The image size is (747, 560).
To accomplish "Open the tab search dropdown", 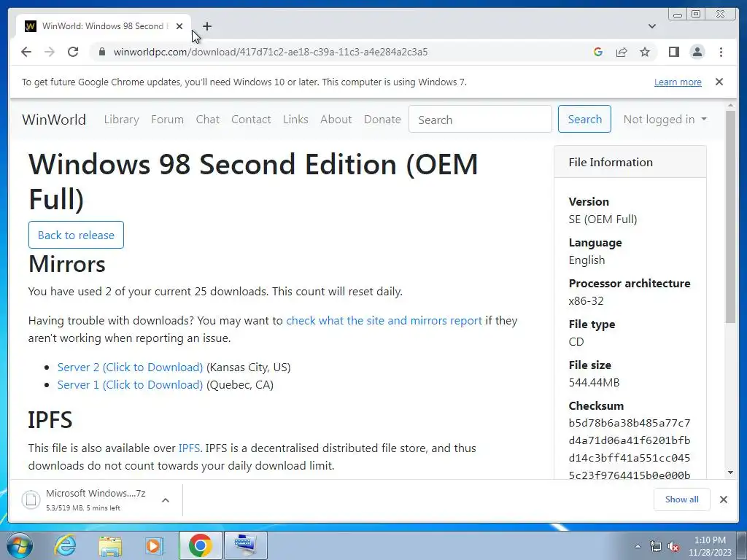I will point(652,26).
